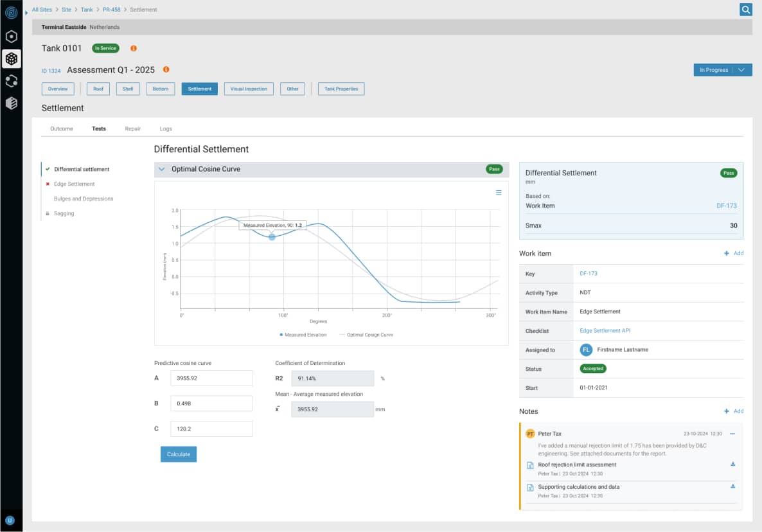Go to Site in the breadcrumb
The image size is (762, 532).
67,10
